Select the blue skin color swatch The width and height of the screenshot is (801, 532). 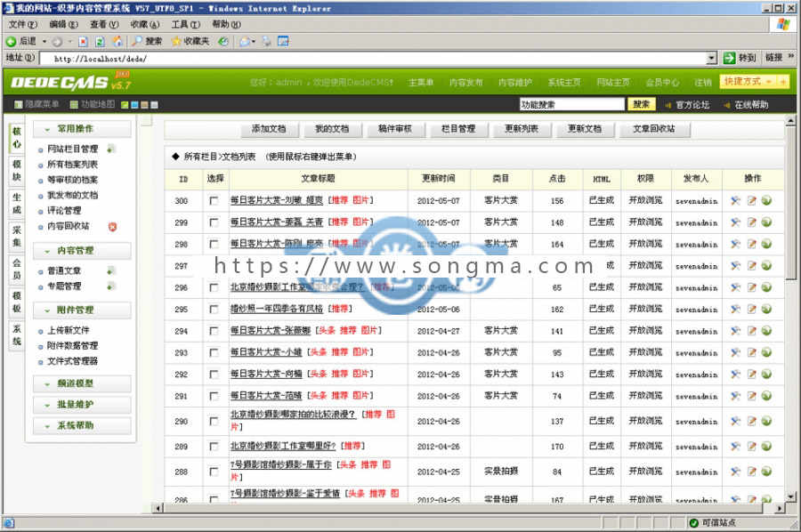click(x=134, y=105)
